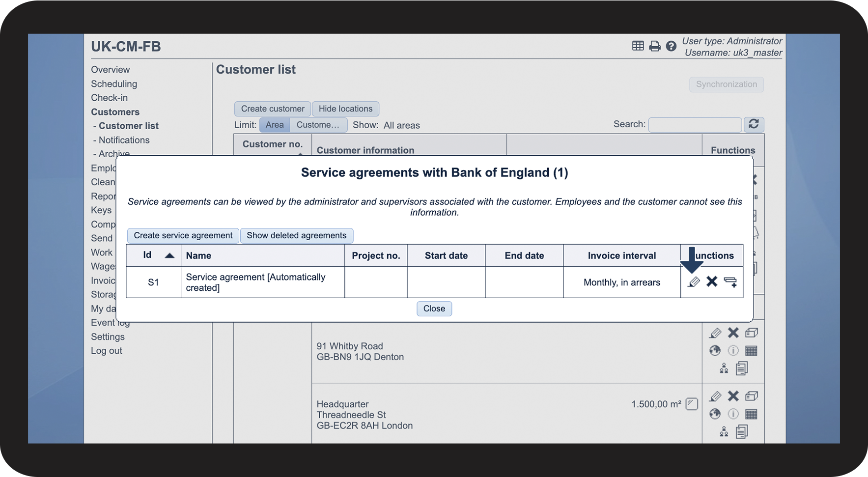Image resolution: width=868 pixels, height=477 pixels.
Task: Open help with the question mark icon
Action: click(x=671, y=46)
